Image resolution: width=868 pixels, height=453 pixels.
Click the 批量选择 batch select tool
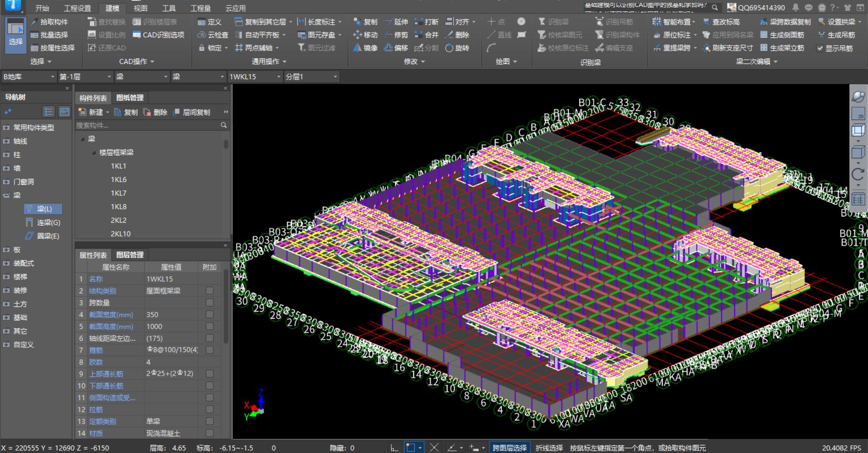[49, 35]
